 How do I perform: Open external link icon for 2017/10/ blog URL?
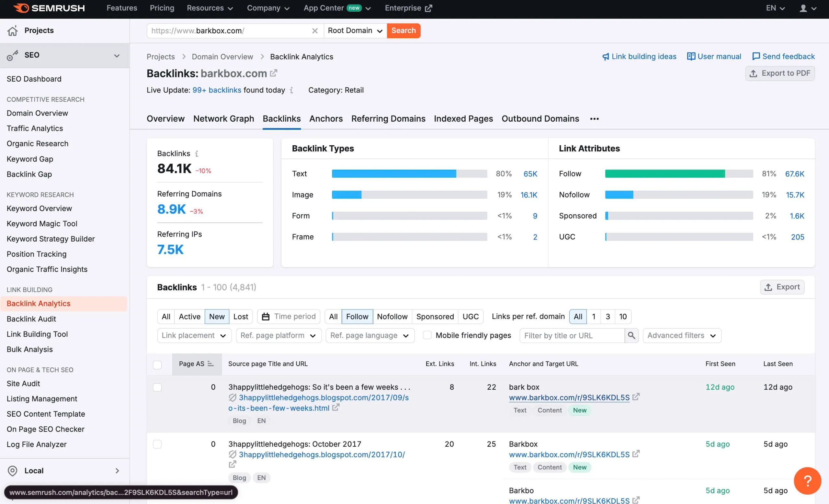point(232,464)
